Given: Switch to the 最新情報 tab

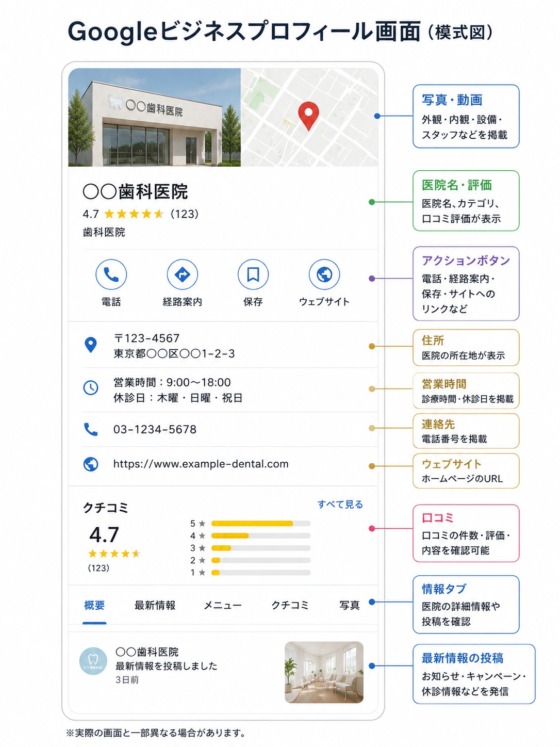Looking at the screenshot, I should click(155, 605).
